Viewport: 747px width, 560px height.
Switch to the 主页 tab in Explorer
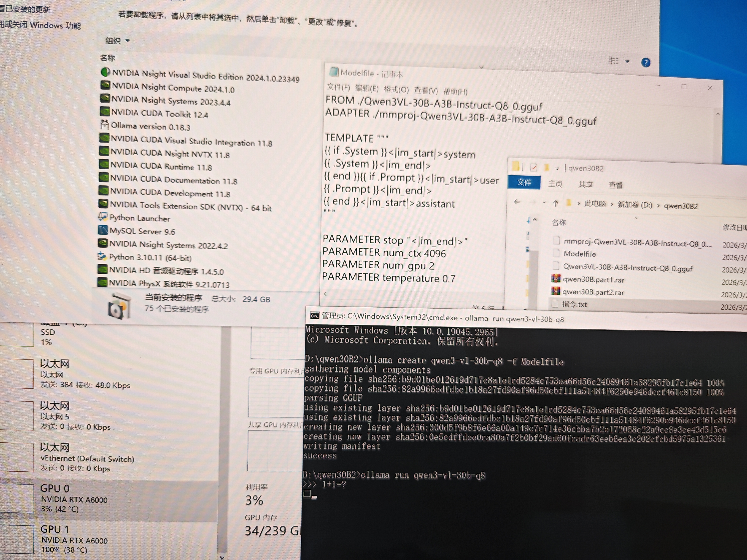point(556,184)
